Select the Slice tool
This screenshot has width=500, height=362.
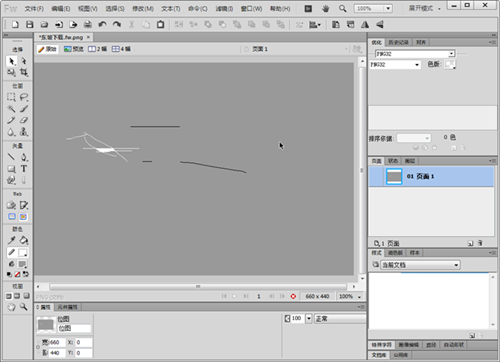pyautogui.click(x=24, y=205)
